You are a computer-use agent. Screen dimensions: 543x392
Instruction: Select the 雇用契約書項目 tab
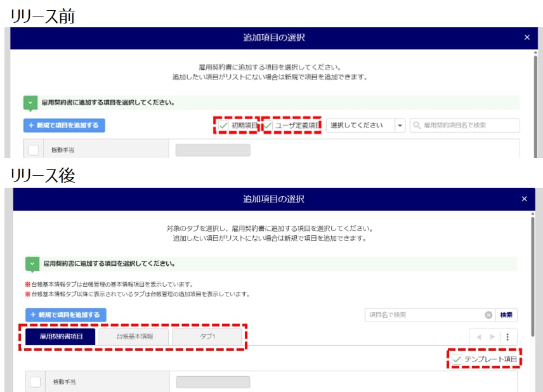click(x=61, y=336)
